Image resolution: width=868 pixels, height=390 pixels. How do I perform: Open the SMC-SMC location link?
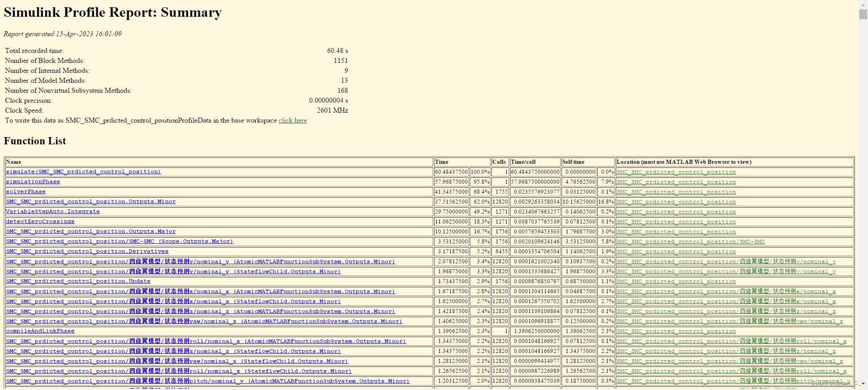tap(691, 242)
